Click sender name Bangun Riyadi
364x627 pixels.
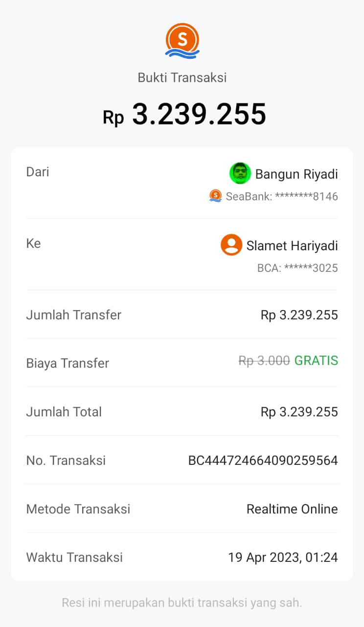pyautogui.click(x=296, y=174)
